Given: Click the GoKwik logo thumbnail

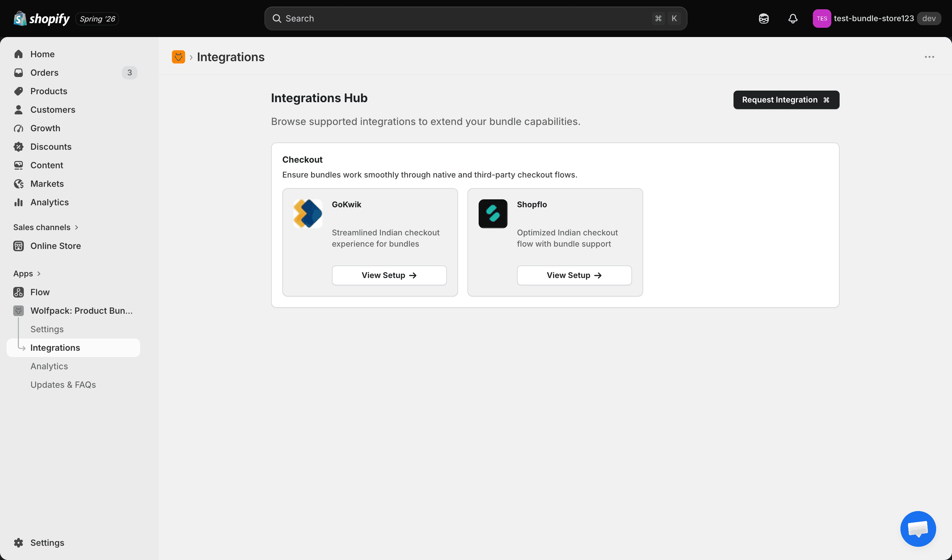Looking at the screenshot, I should pyautogui.click(x=308, y=214).
